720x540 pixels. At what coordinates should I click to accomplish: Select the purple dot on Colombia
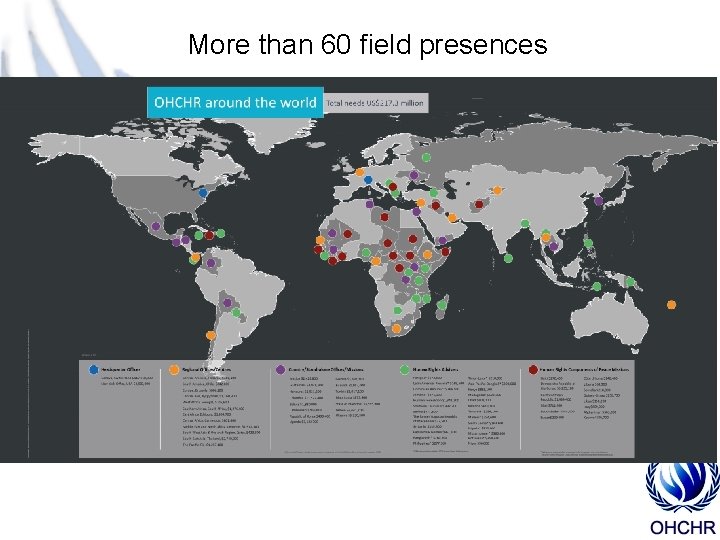click(211, 263)
